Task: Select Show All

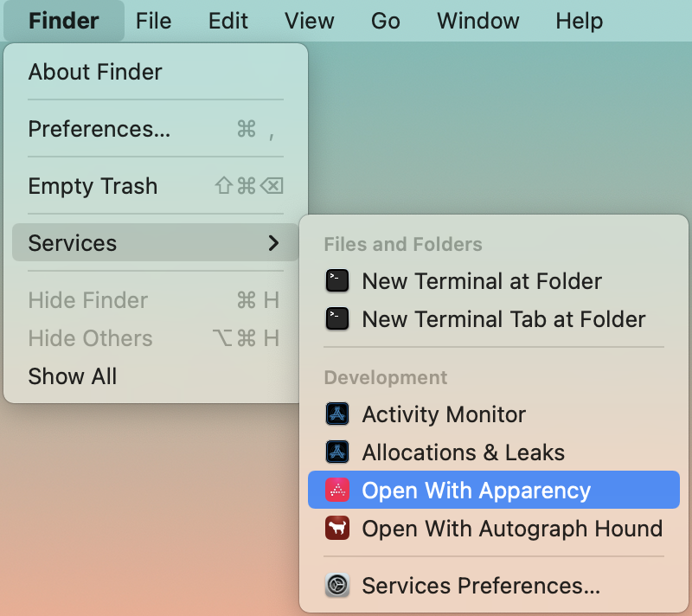Action: (x=73, y=376)
